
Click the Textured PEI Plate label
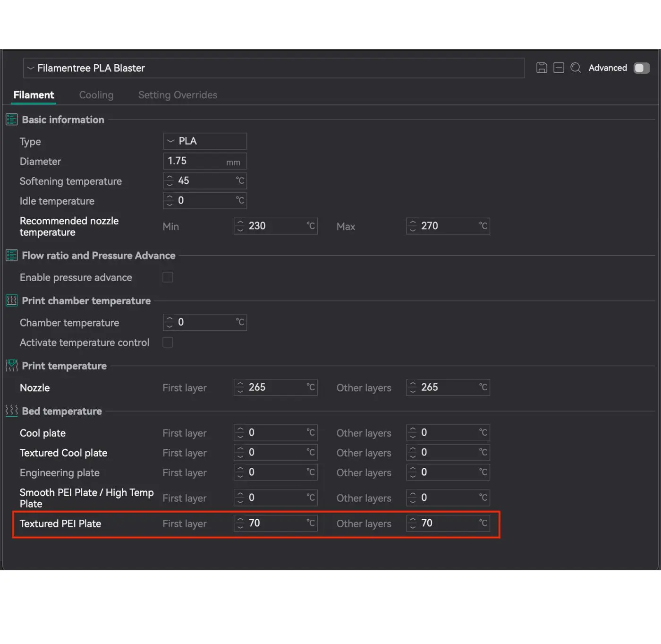pos(60,524)
